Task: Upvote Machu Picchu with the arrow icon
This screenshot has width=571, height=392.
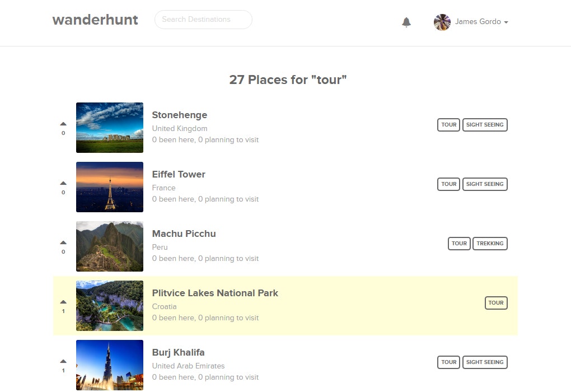Action: point(63,242)
